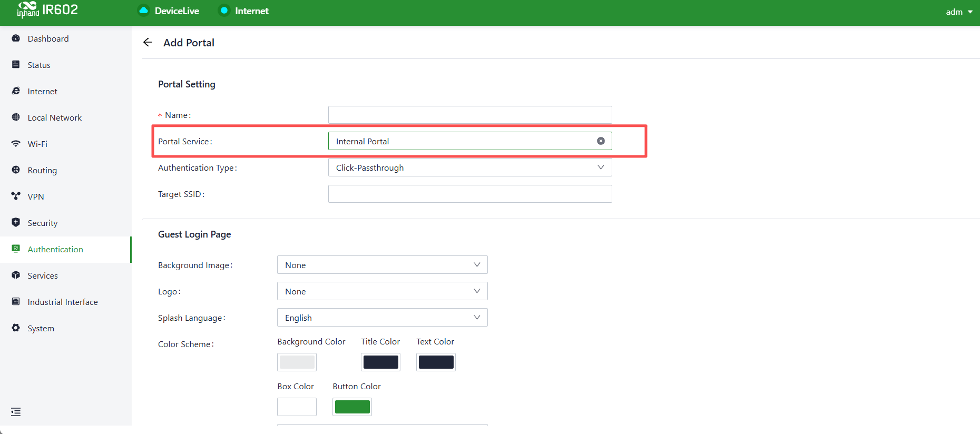This screenshot has height=434, width=980.
Task: Pick the Background Color swatch
Action: tap(297, 362)
